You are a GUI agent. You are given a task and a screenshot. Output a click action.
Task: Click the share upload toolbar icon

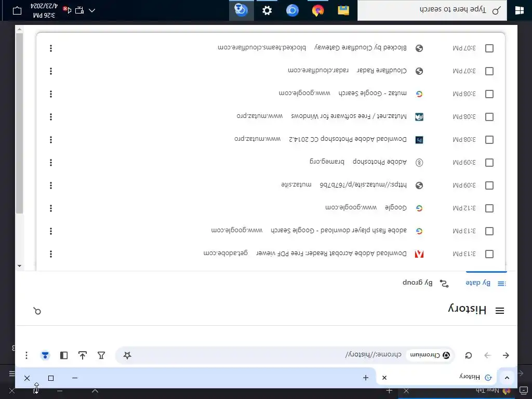tap(83, 355)
